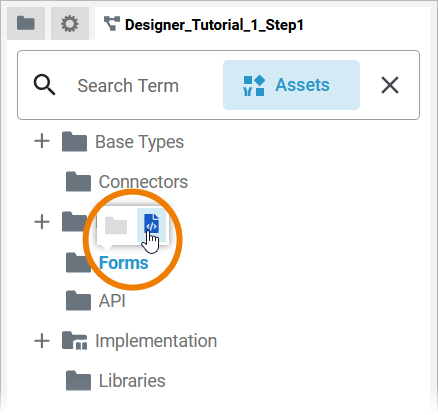
Task: Click the Designer_Tutorial_1_Step1 service tab
Action: click(204, 25)
